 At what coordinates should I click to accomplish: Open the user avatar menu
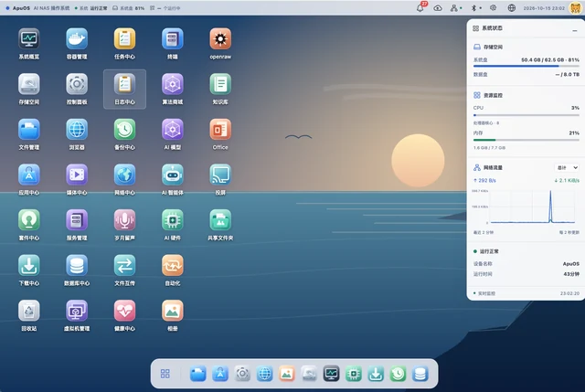pyautogui.click(x=576, y=8)
